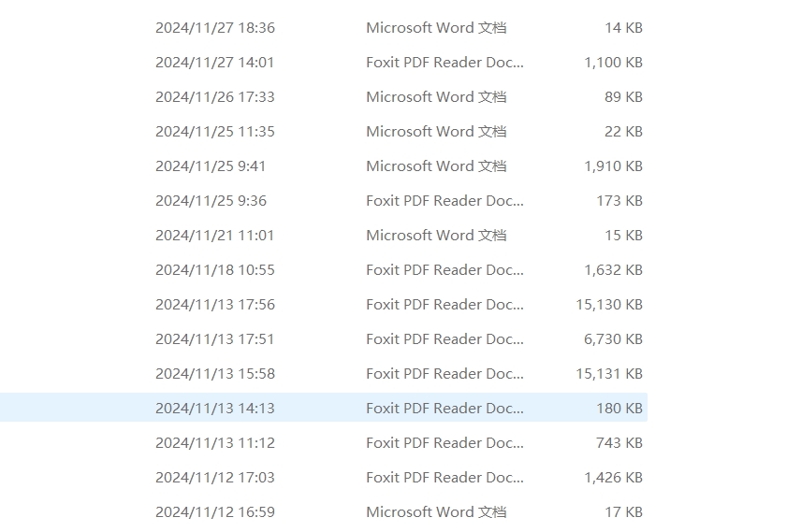Select the 17 KB Word document
Viewport: 801px width, 532px height.
coord(436,512)
